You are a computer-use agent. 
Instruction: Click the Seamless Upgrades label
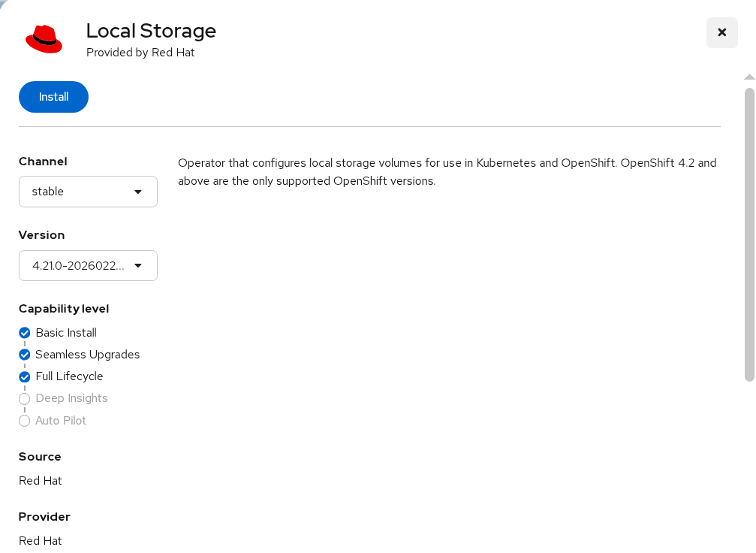tap(87, 355)
